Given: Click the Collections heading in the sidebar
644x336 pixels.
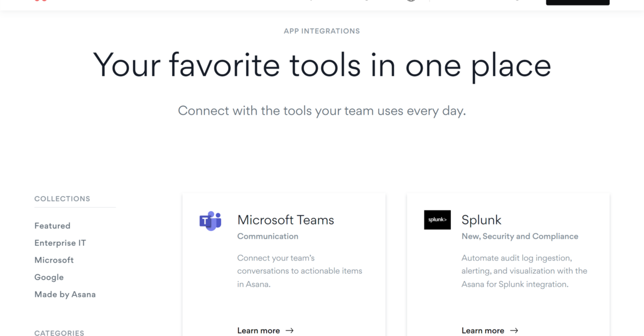Looking at the screenshot, I should pos(62,198).
